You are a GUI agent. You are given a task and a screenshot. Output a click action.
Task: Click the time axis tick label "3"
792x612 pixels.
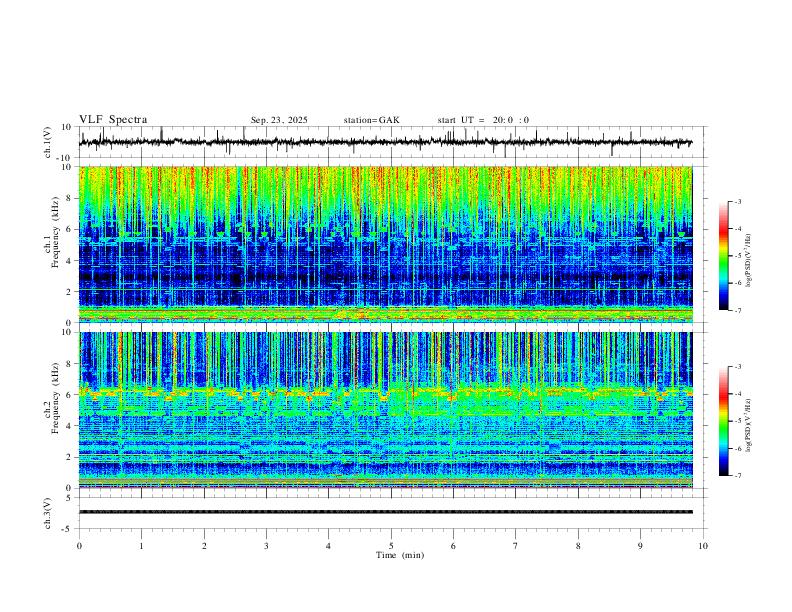(266, 546)
